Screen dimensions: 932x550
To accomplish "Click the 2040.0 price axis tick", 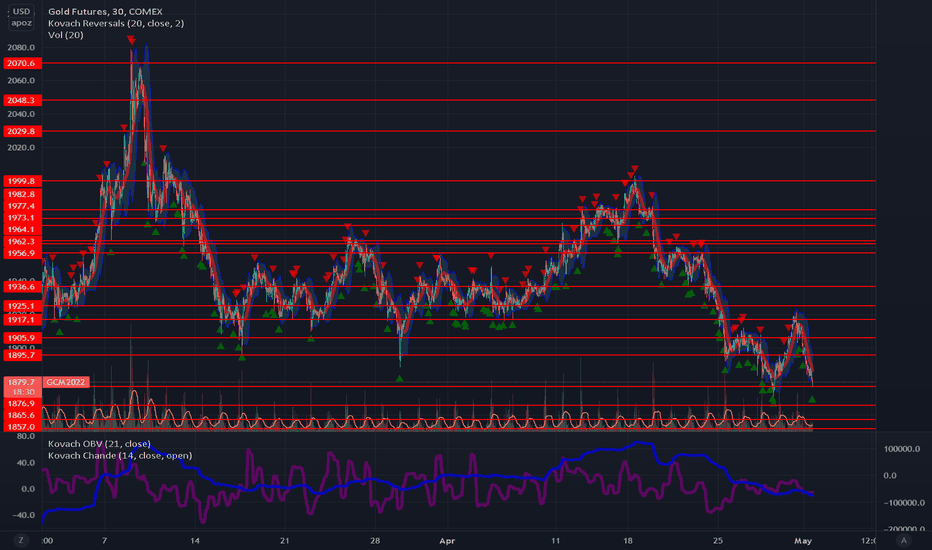I will 21,114.
